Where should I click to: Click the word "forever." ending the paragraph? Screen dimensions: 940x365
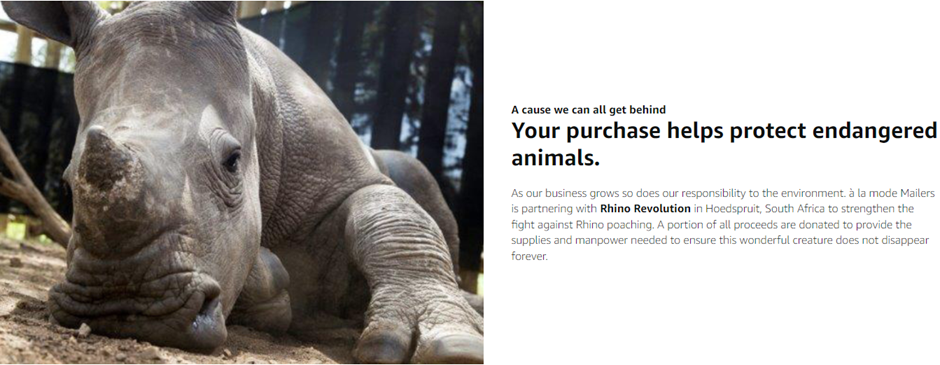[x=529, y=256]
